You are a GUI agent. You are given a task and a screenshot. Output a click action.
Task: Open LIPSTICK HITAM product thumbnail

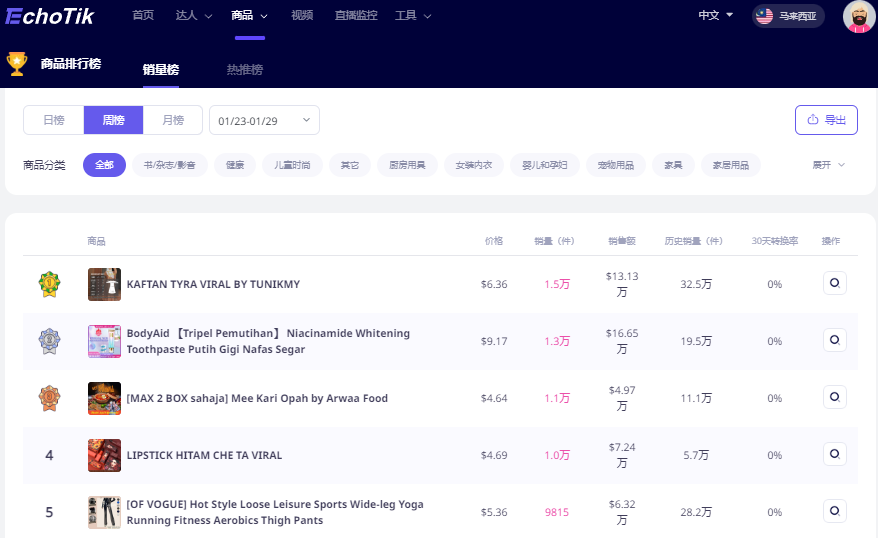pos(104,456)
